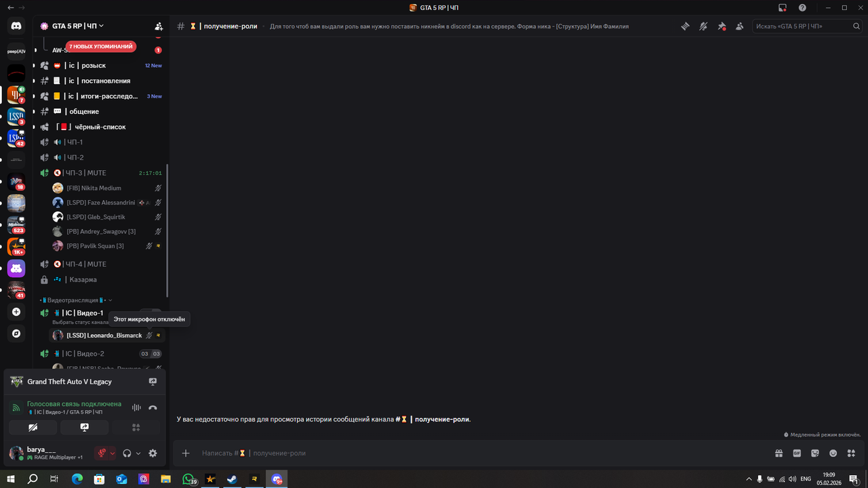Select user [LSSD] Leonardo_Bismarck
The width and height of the screenshot is (868, 488).
(x=107, y=335)
